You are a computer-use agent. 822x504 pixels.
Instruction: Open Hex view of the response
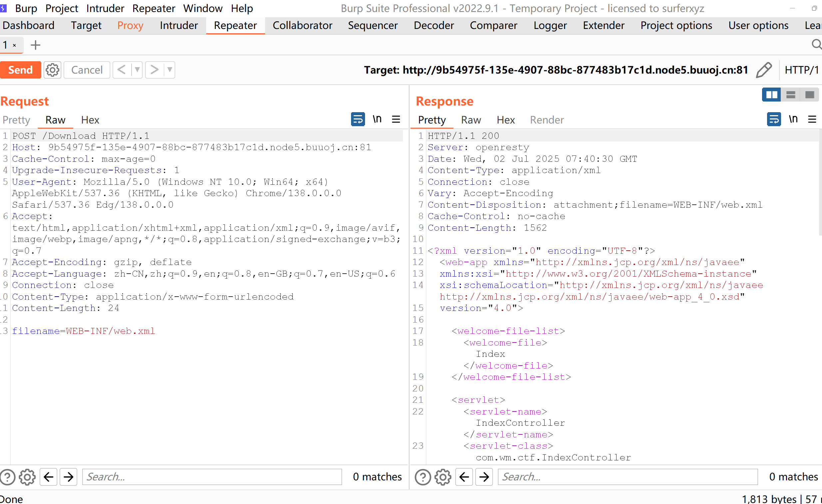click(x=505, y=120)
